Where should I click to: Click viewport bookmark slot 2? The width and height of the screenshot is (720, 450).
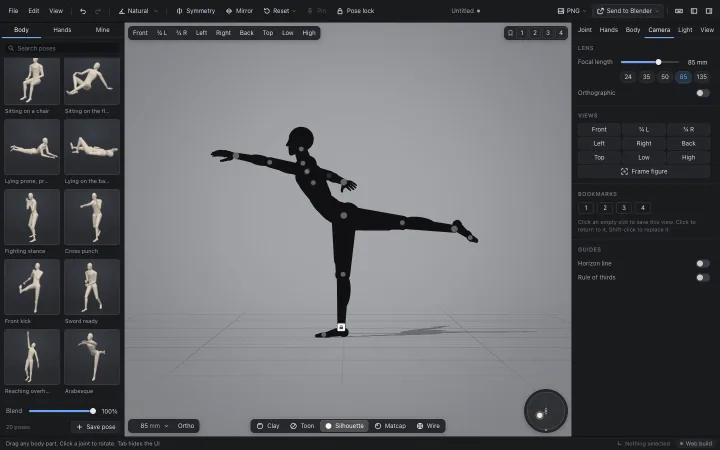(x=534, y=33)
